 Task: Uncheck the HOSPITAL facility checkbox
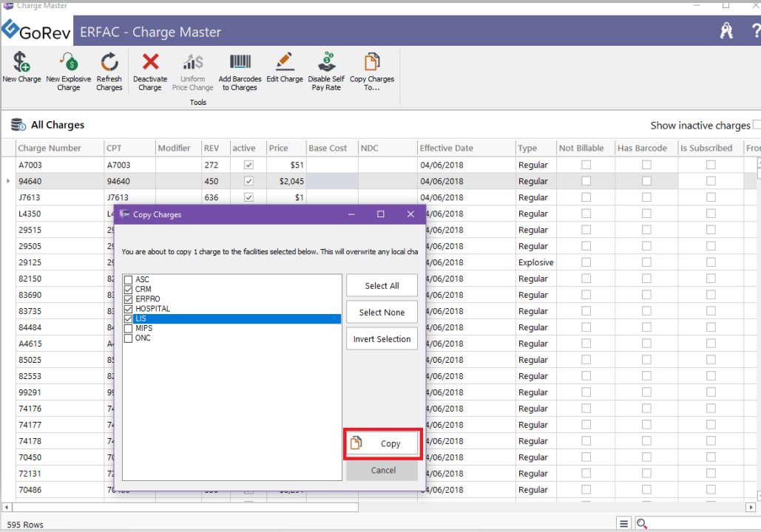129,309
